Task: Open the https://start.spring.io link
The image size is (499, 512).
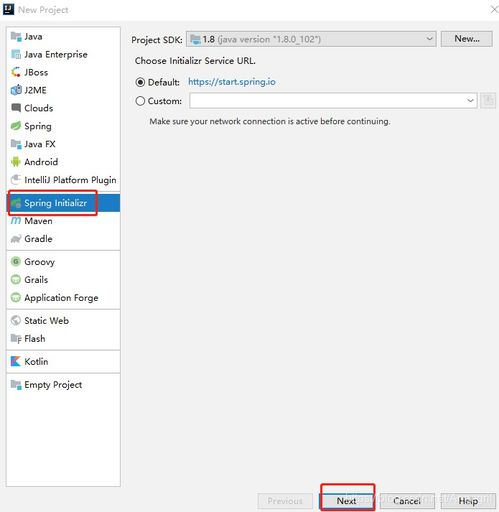Action: coord(232,82)
